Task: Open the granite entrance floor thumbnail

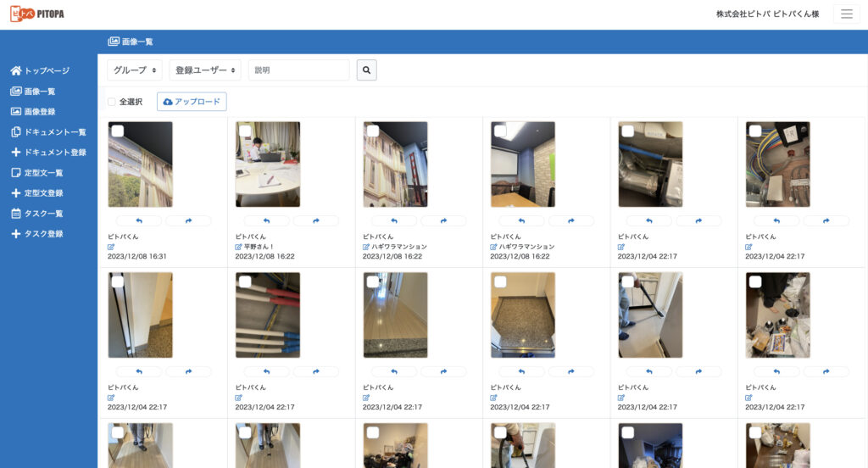Action: coord(522,315)
